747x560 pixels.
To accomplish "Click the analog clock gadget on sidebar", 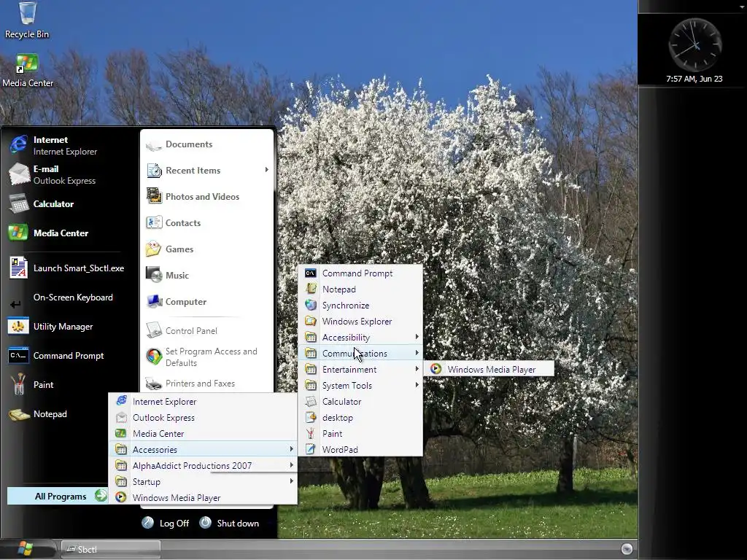I will [x=694, y=44].
